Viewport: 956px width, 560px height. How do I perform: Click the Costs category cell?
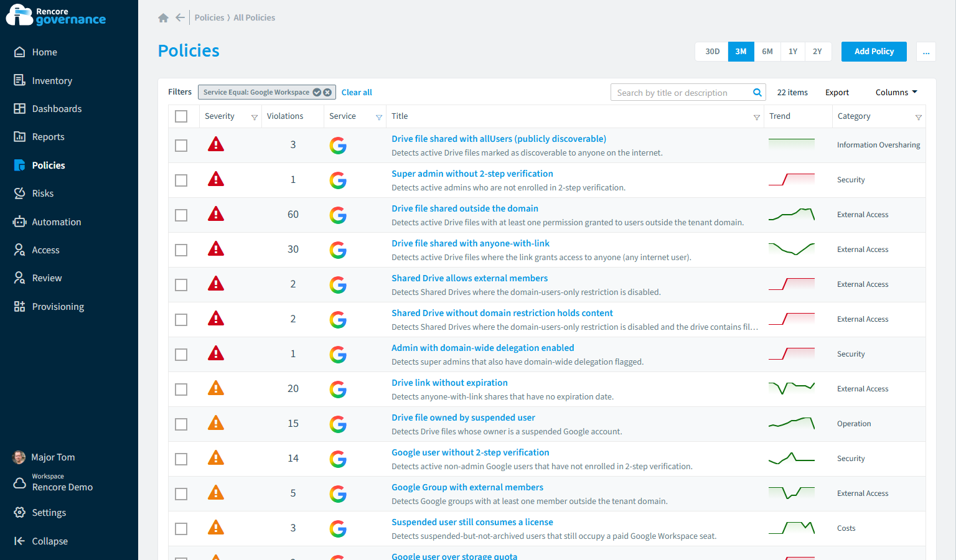point(846,528)
